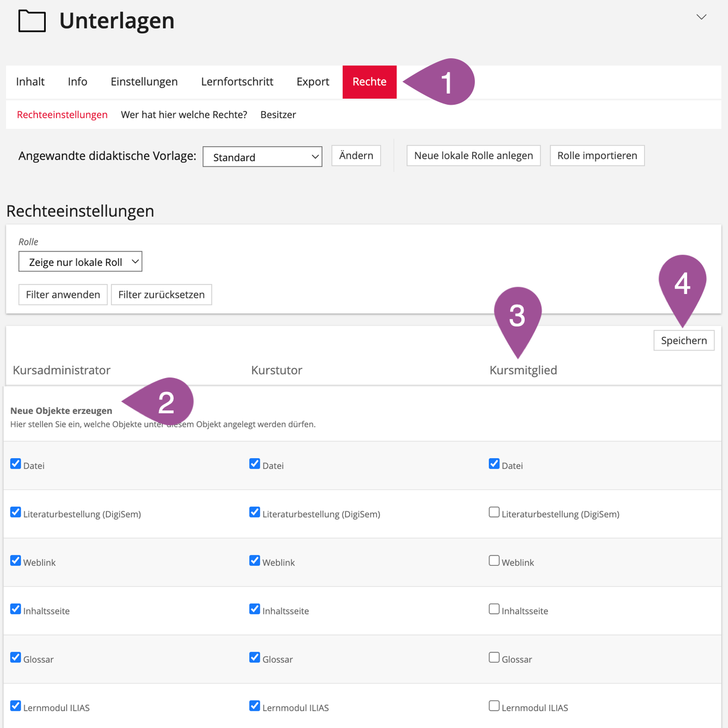The width and height of the screenshot is (728, 728).
Task: Open the Rolle filter dropdown
Action: pyautogui.click(x=80, y=262)
